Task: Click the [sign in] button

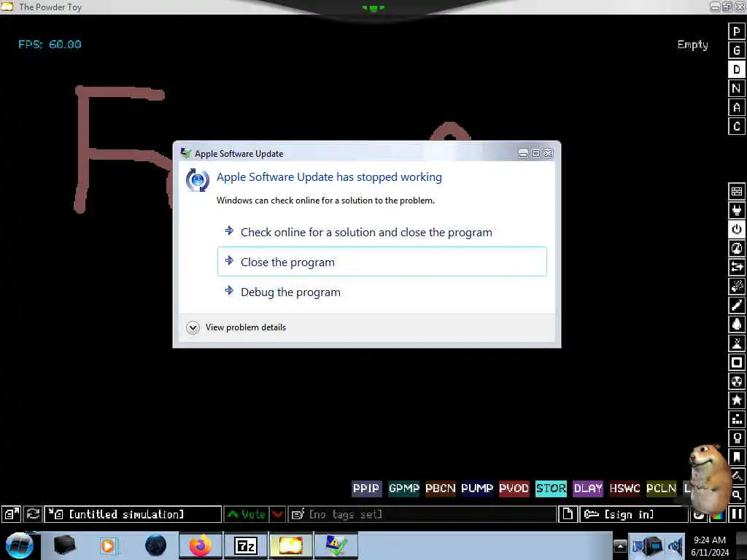Action: pyautogui.click(x=634, y=514)
